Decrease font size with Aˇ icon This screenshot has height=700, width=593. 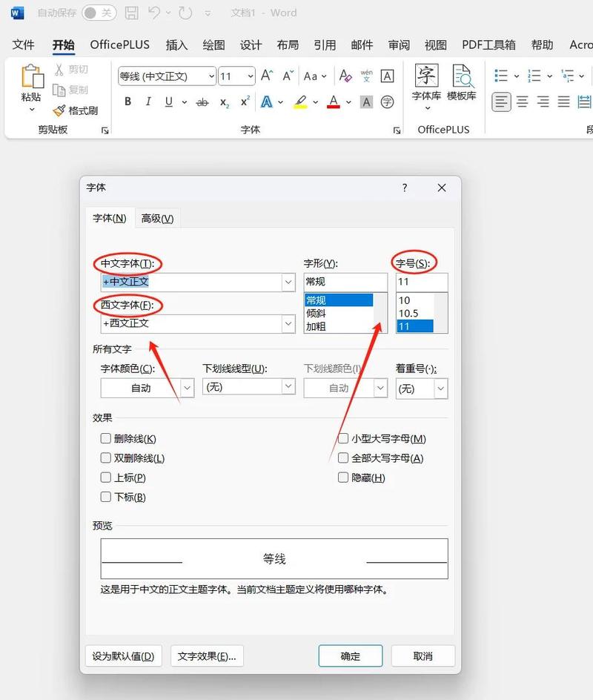288,76
